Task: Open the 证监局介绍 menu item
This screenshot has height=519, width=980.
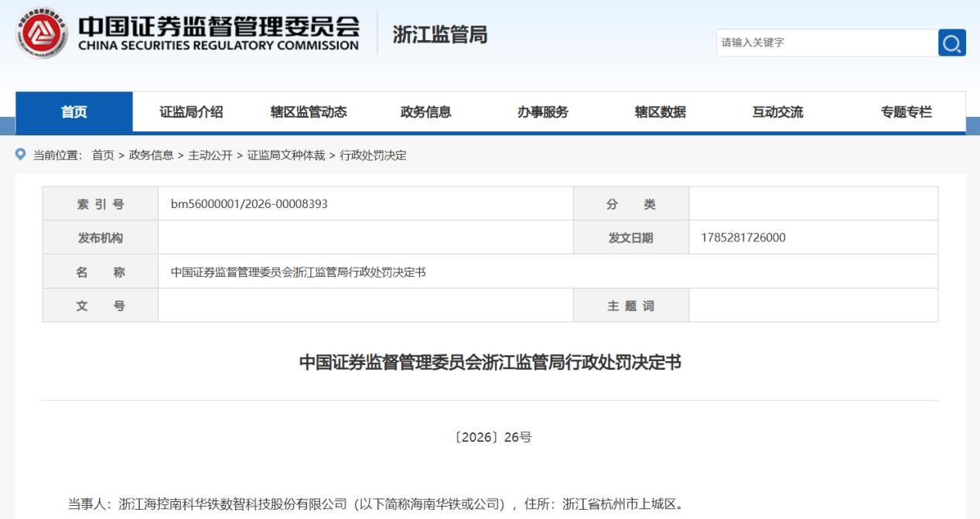Action: (x=192, y=112)
